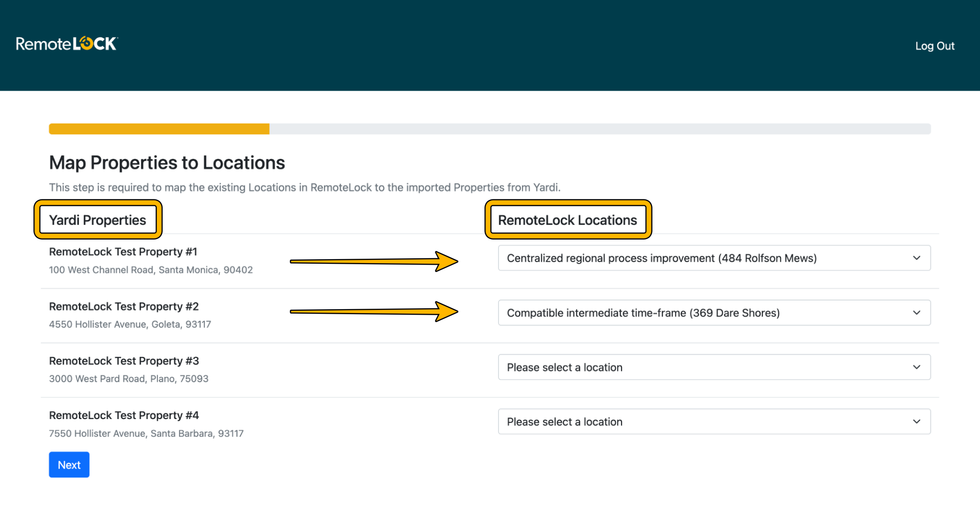Open the location dropdown for RemoteLock Test Property #2
The width and height of the screenshot is (980, 520).
click(x=714, y=312)
